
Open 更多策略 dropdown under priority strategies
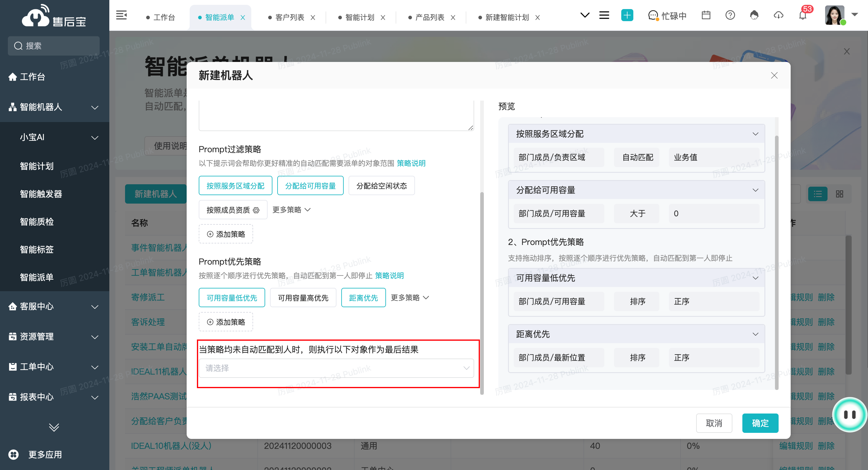410,298
